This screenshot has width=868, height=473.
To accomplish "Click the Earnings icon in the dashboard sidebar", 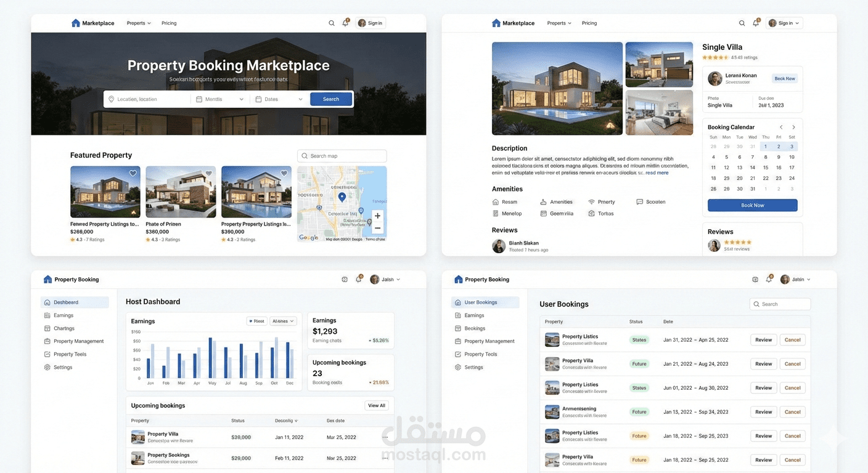I will point(47,315).
